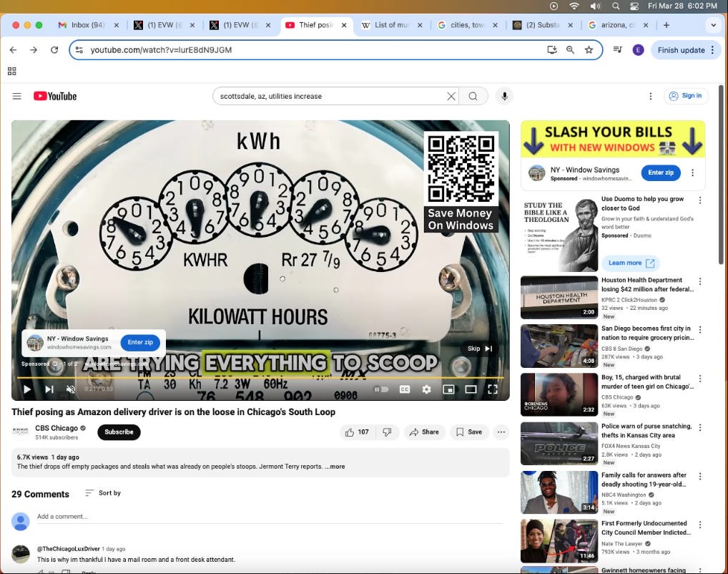
Task: Click the YouTube search input box
Action: tap(332, 96)
